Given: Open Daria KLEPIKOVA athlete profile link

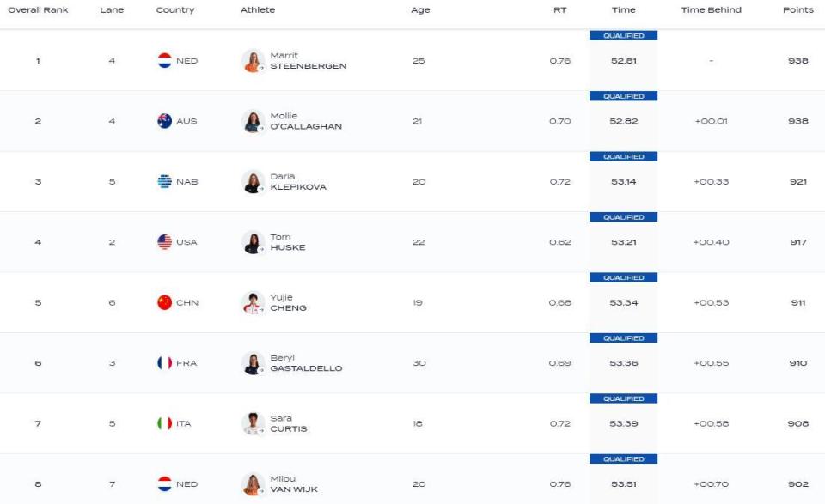Looking at the screenshot, I should pyautogui.click(x=298, y=182).
